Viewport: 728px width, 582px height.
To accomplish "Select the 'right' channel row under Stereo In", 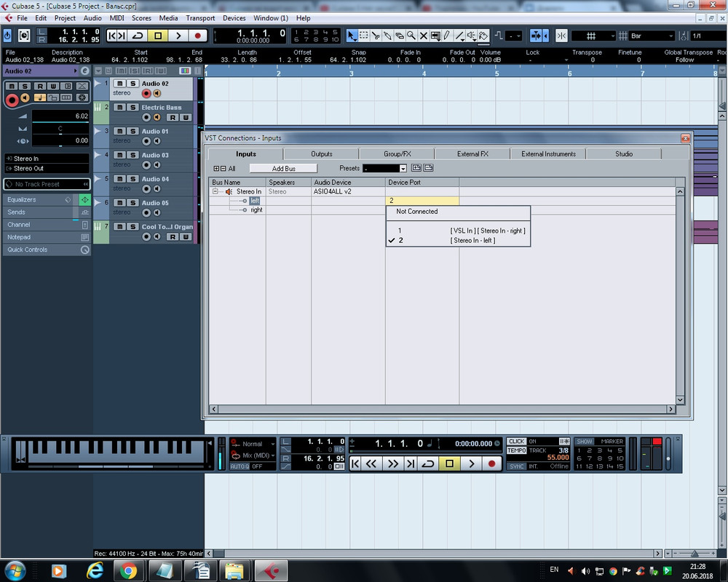I will (x=256, y=210).
